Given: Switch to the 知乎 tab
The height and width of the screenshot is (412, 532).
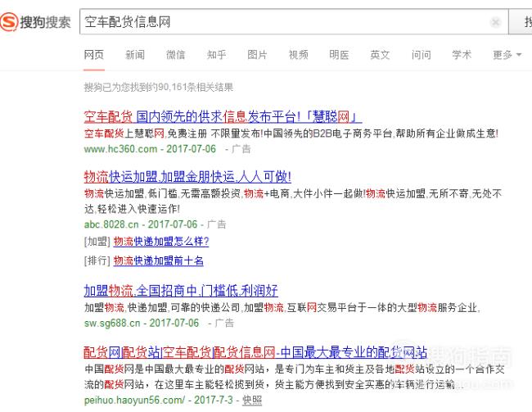Looking at the screenshot, I should click(216, 55).
